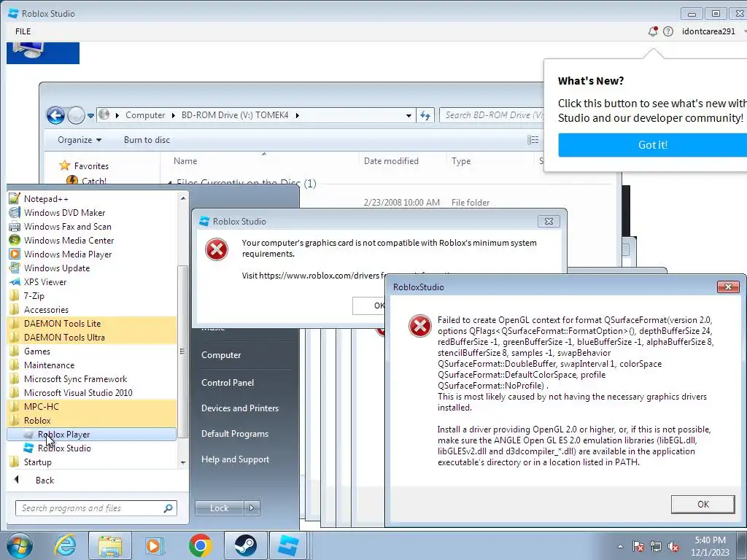Open the shutdown options arrow beside Lock
Viewport: 747px width, 560px height.
tap(252, 508)
